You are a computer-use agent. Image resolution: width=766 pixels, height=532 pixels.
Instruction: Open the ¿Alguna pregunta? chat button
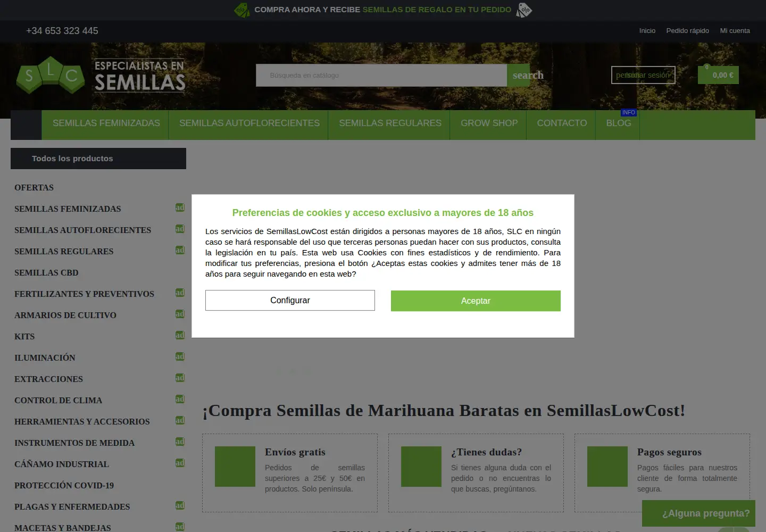tap(698, 513)
